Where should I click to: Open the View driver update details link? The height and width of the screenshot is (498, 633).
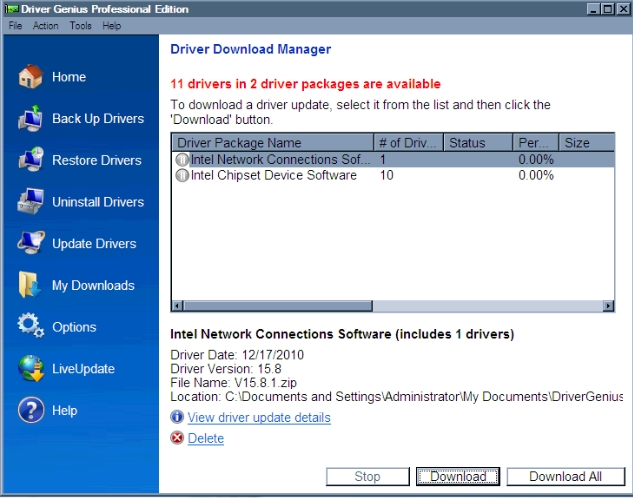[x=259, y=418]
